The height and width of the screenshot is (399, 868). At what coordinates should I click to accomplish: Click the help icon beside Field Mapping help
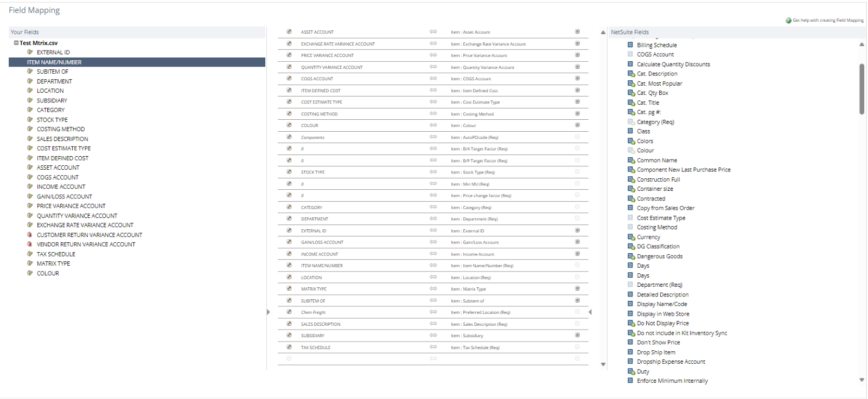tap(788, 21)
